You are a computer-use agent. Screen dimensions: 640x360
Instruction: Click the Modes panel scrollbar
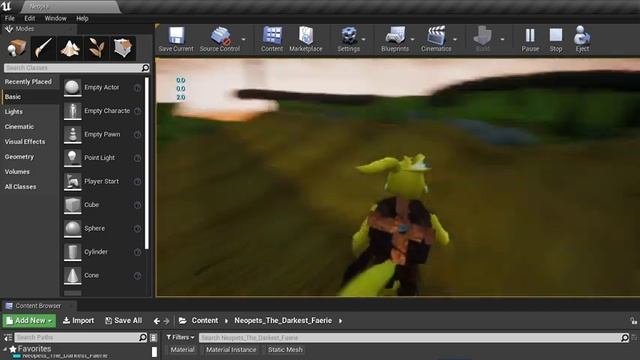pos(147,163)
